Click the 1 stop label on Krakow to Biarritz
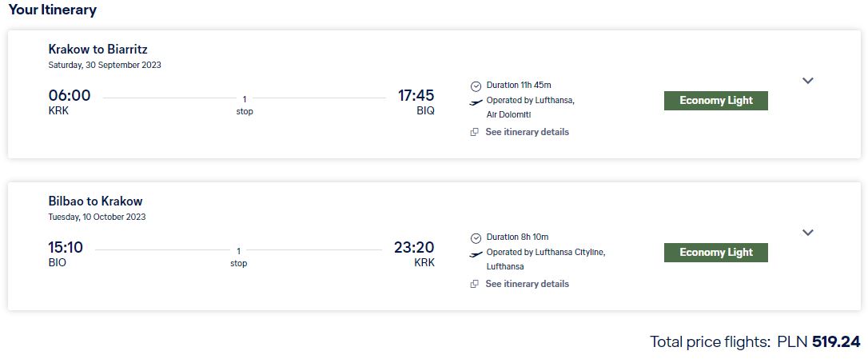Viewport: 868px width, 363px height. 245,106
